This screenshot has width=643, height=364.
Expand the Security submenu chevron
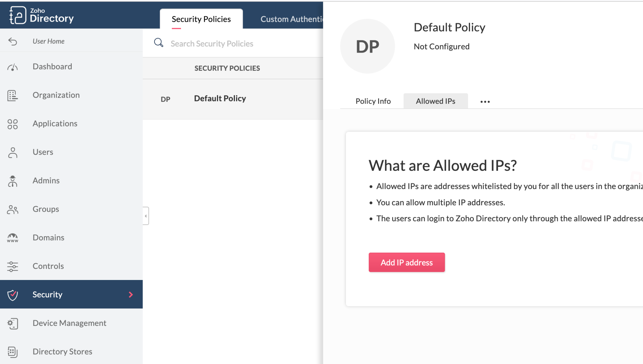click(131, 295)
